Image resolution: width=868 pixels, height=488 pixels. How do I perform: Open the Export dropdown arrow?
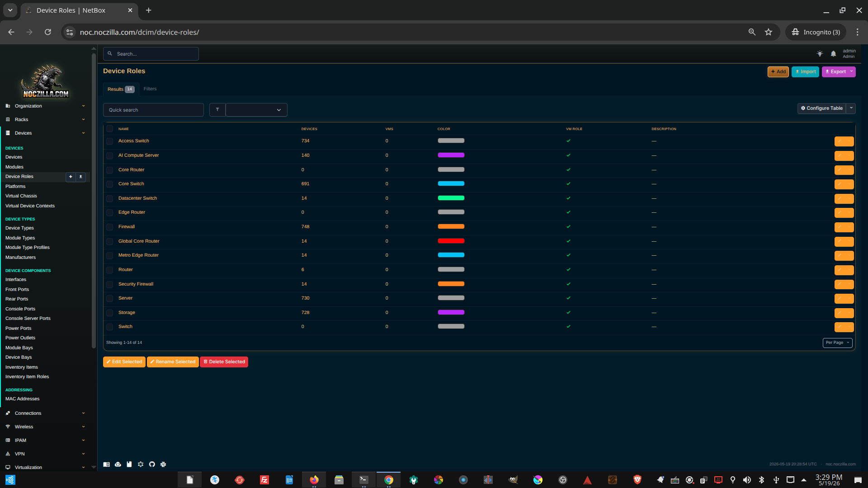tap(851, 71)
